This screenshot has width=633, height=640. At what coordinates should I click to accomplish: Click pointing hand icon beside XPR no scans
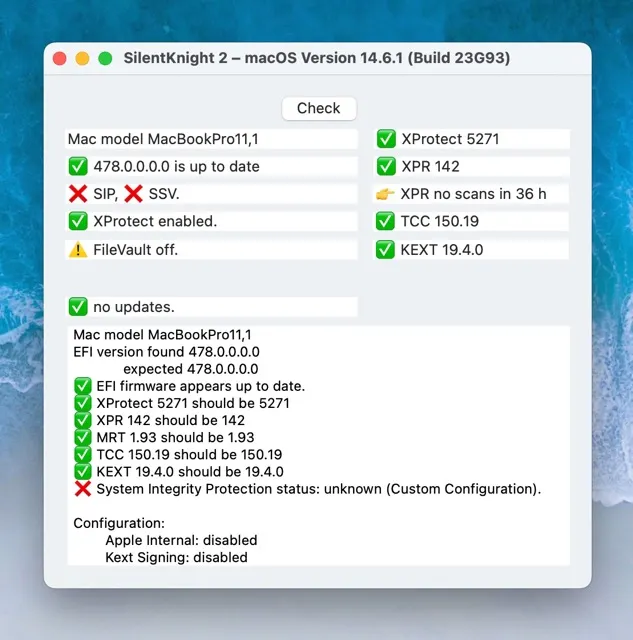[x=385, y=194]
